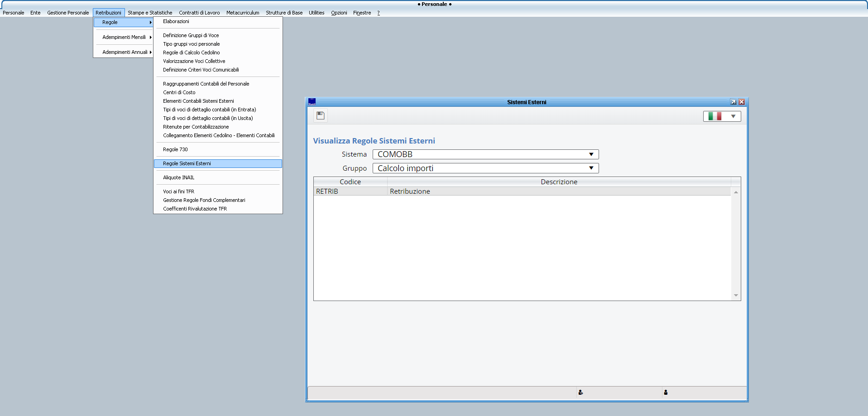Click the Codice column header
This screenshot has width=868, height=416.
350,182
